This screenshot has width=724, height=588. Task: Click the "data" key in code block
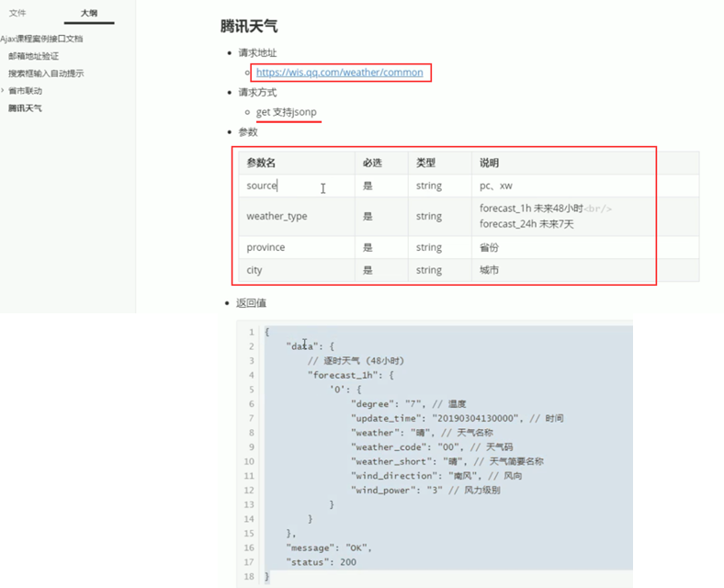pyautogui.click(x=302, y=346)
